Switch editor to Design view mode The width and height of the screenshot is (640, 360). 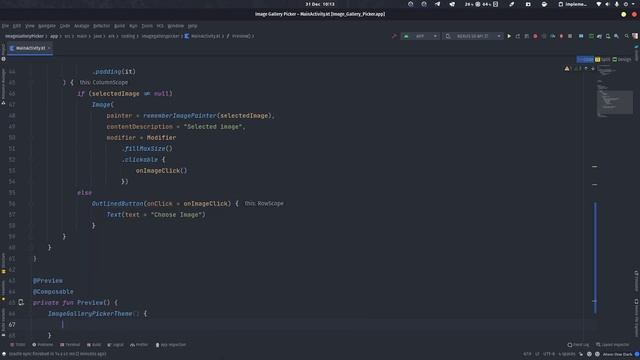tap(622, 60)
